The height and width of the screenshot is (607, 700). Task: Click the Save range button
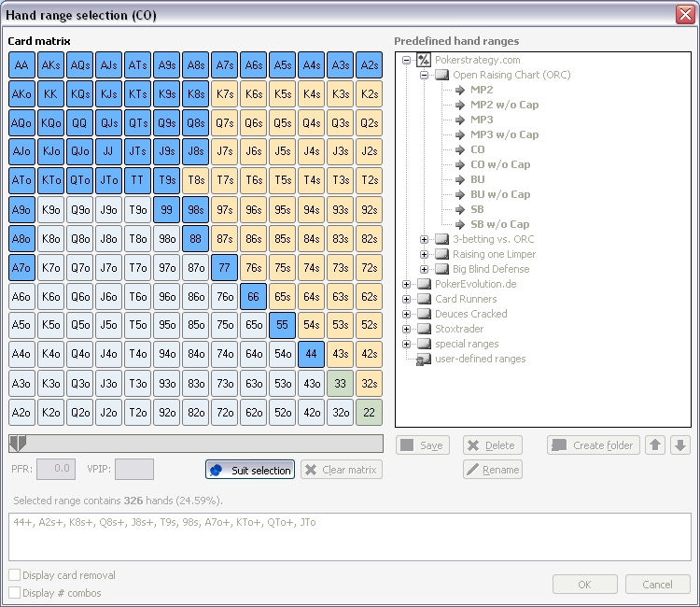pyautogui.click(x=422, y=445)
